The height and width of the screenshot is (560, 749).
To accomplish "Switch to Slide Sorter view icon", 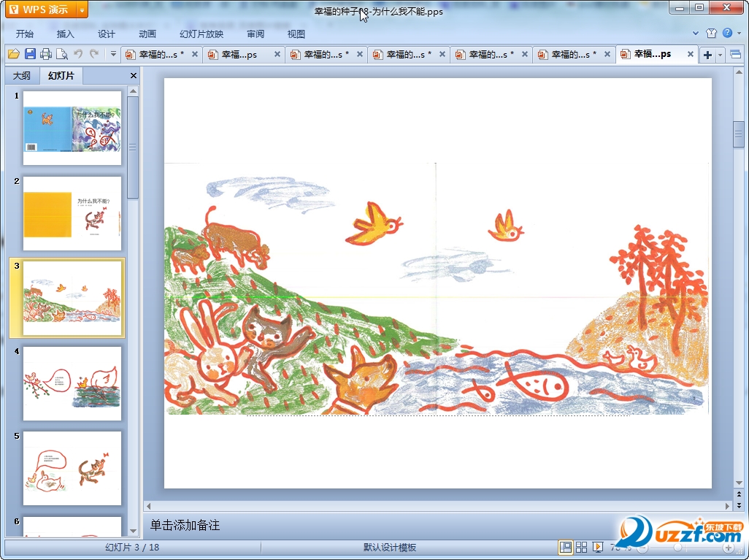I will [581, 547].
